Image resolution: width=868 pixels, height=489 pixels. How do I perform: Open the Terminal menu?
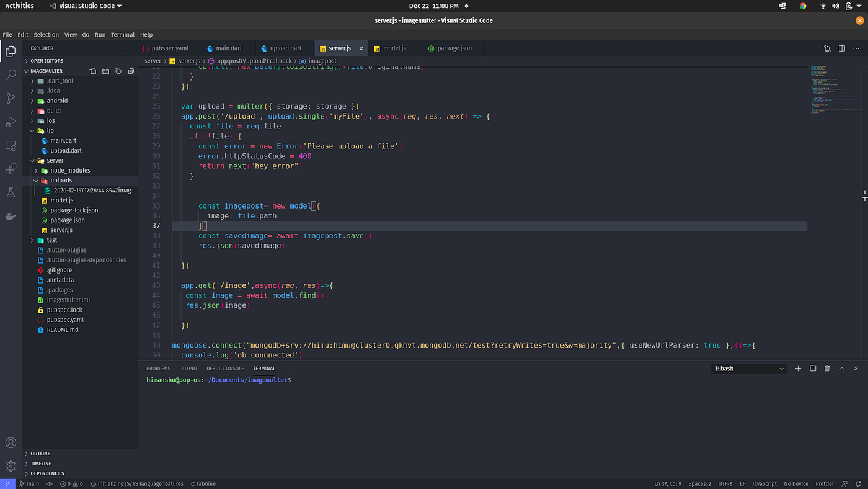(123, 35)
